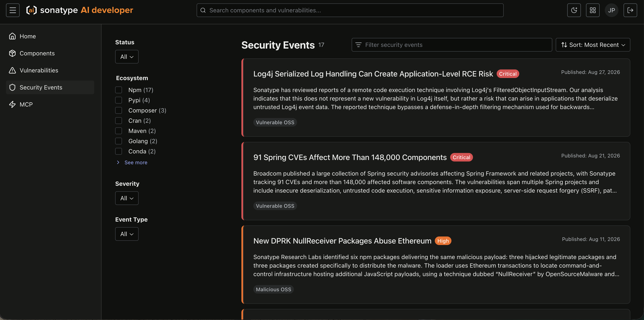Click the Log4j event description text
The image size is (644, 320).
(x=435, y=98)
